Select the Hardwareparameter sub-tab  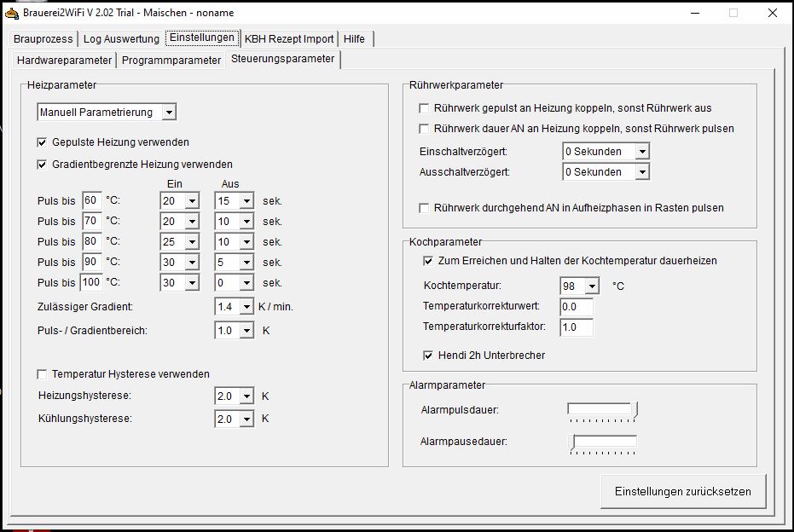tap(64, 61)
